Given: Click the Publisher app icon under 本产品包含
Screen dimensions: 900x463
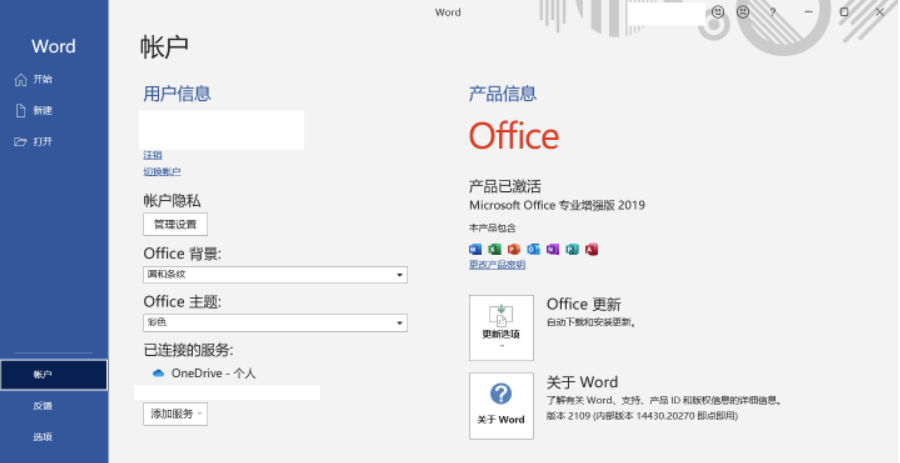Looking at the screenshot, I should coord(572,249).
